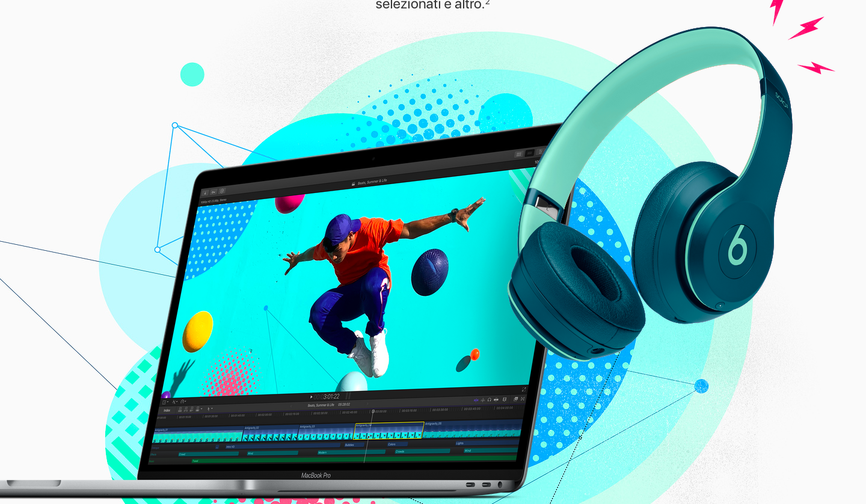The image size is (866, 504).
Task: Click the append edit icon
Action: pyautogui.click(x=192, y=409)
